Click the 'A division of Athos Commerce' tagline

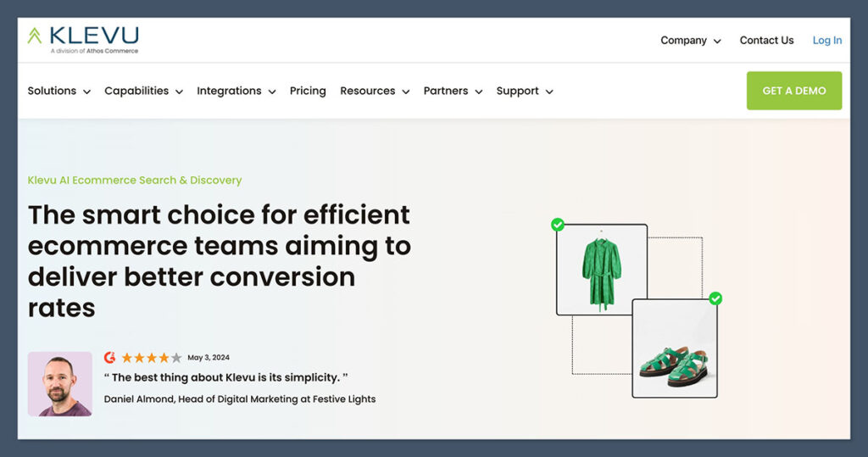94,51
